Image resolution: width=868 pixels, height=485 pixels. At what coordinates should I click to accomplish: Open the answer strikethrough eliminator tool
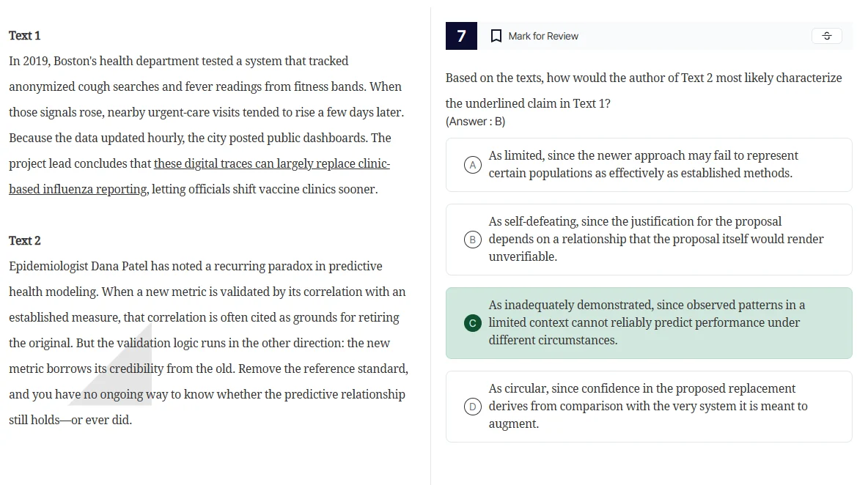pos(826,35)
